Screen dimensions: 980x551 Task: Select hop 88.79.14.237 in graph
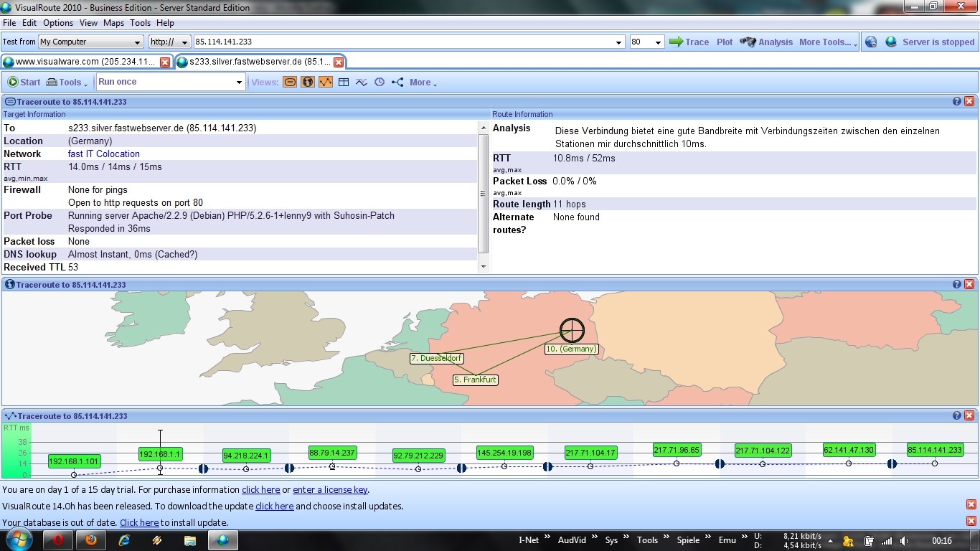tap(332, 453)
